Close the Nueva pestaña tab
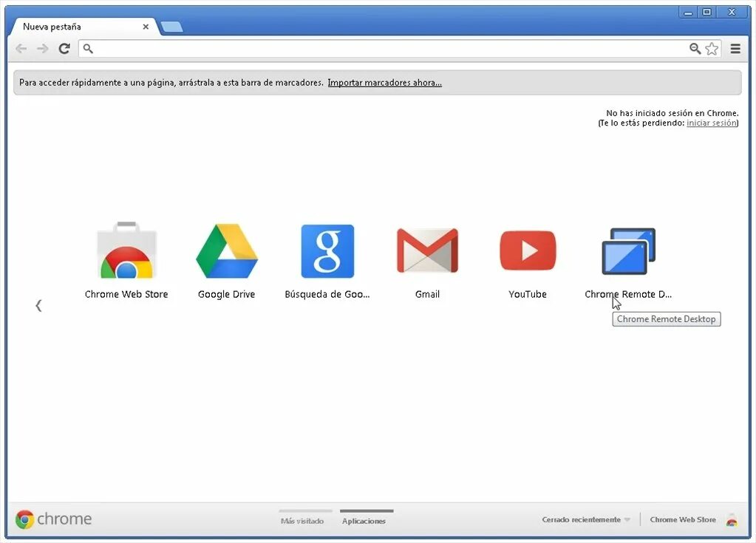 coord(146,27)
